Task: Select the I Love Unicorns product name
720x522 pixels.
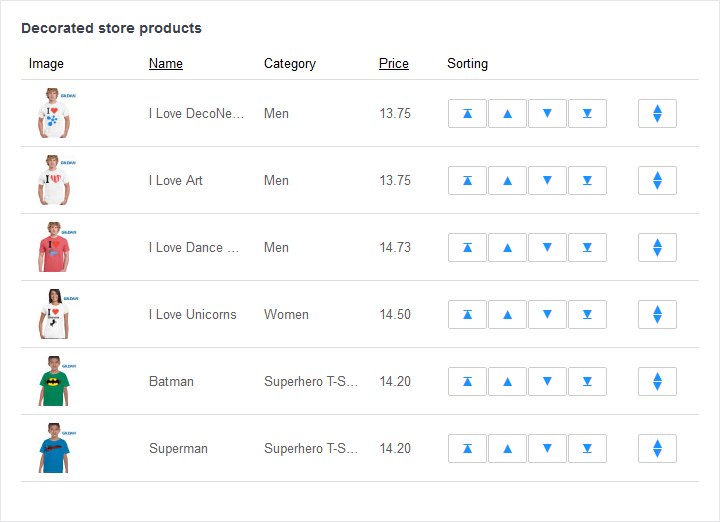Action: tap(193, 315)
